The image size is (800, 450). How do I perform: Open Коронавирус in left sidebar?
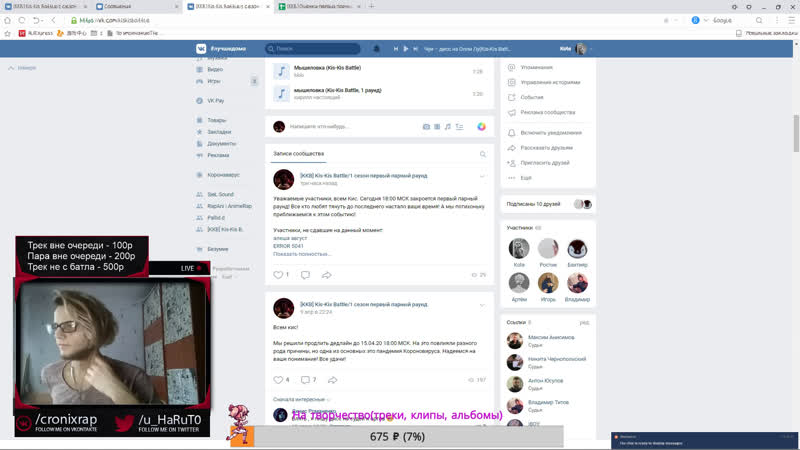223,174
